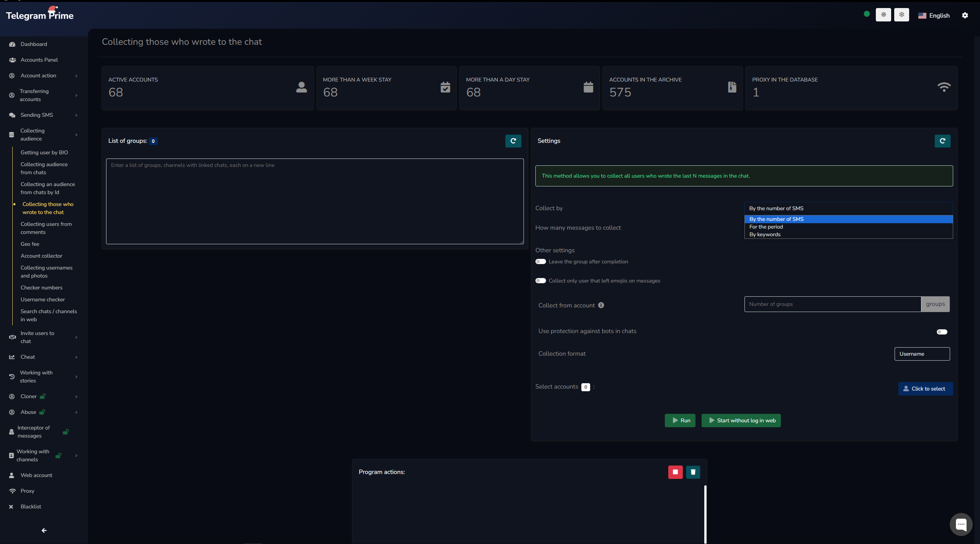The height and width of the screenshot is (544, 980).
Task: Open Geo fee in sidebar
Action: [x=30, y=244]
